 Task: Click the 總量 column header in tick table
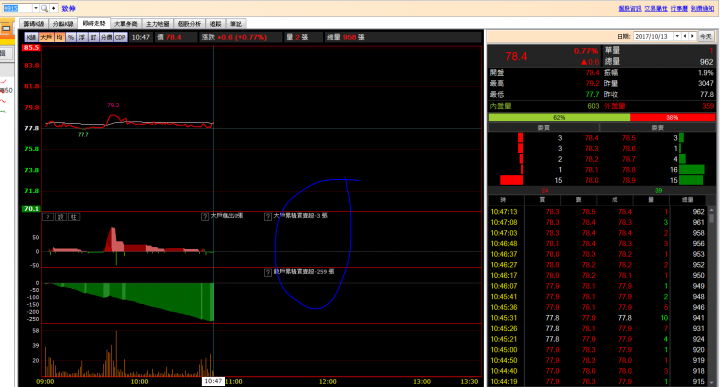point(687,200)
